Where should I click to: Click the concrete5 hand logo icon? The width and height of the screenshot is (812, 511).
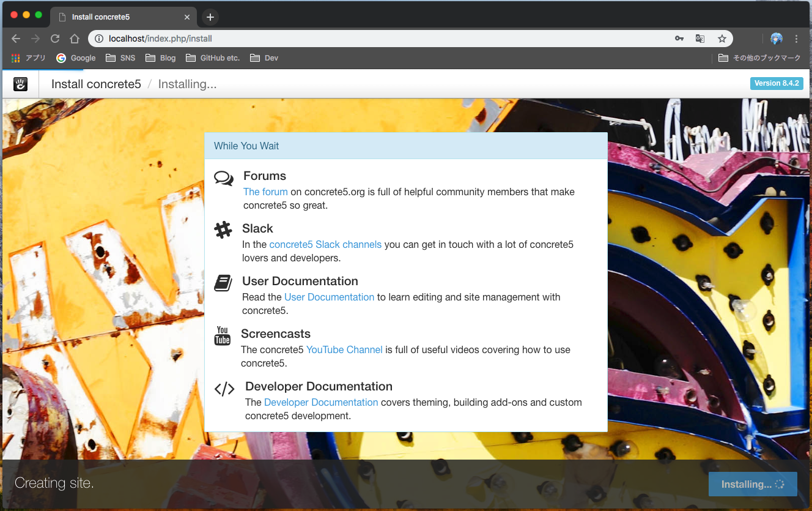click(x=21, y=84)
